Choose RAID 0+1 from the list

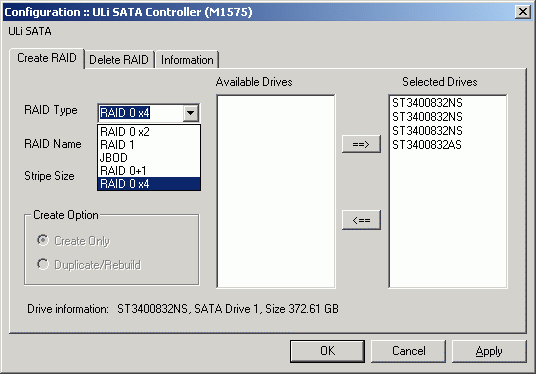[x=149, y=171]
